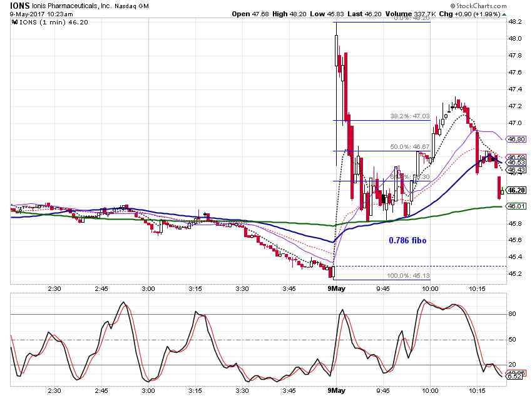Click the 9:45 label under the stochastic panel
The width and height of the screenshot is (532, 396).
point(383,391)
